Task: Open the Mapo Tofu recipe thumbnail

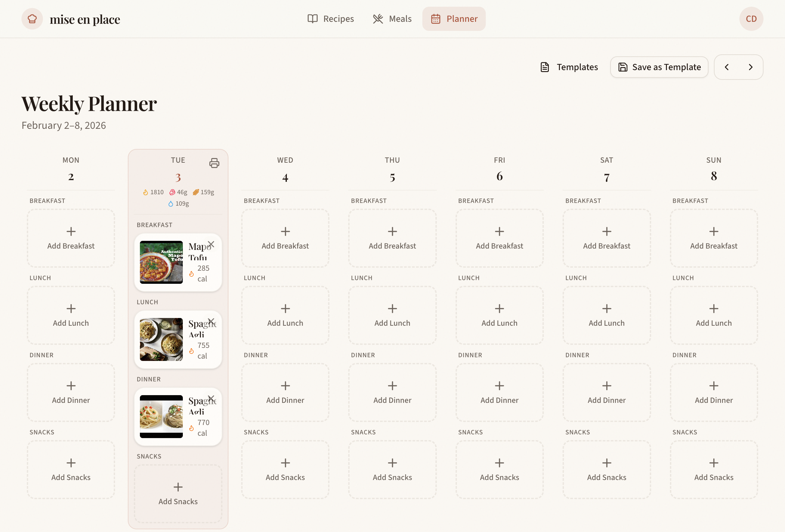Action: coord(161,262)
